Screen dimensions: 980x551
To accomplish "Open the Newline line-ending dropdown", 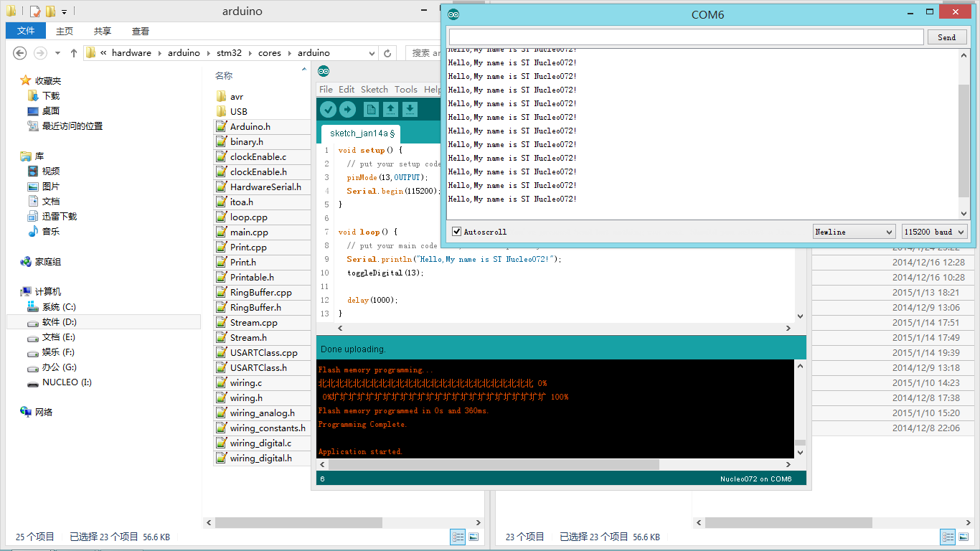I will click(854, 232).
